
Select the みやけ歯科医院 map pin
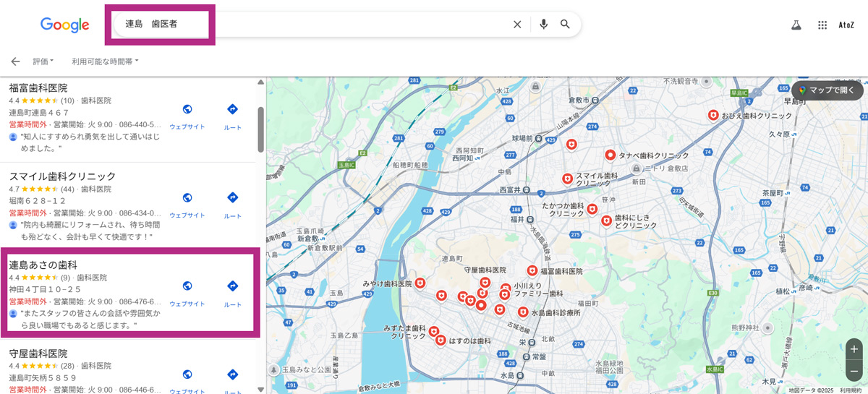click(x=420, y=284)
